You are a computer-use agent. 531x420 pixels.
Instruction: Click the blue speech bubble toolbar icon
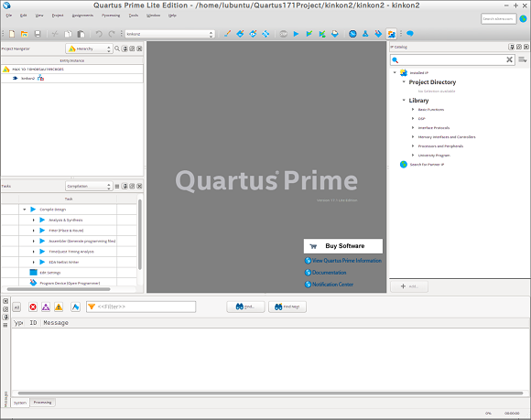click(x=410, y=34)
